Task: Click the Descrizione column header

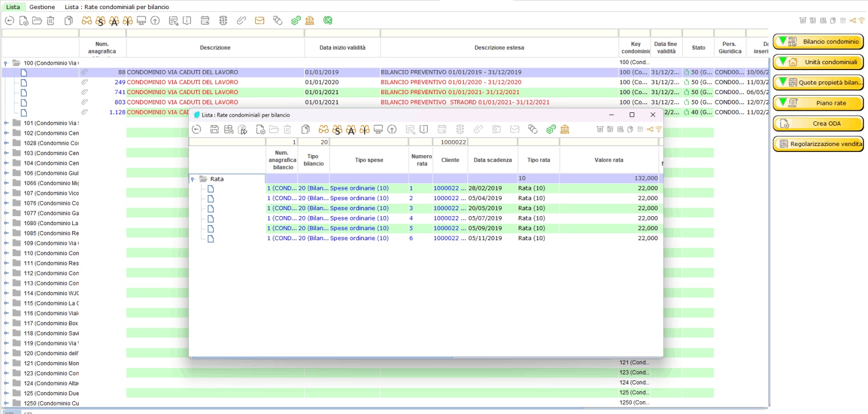Action: point(215,48)
